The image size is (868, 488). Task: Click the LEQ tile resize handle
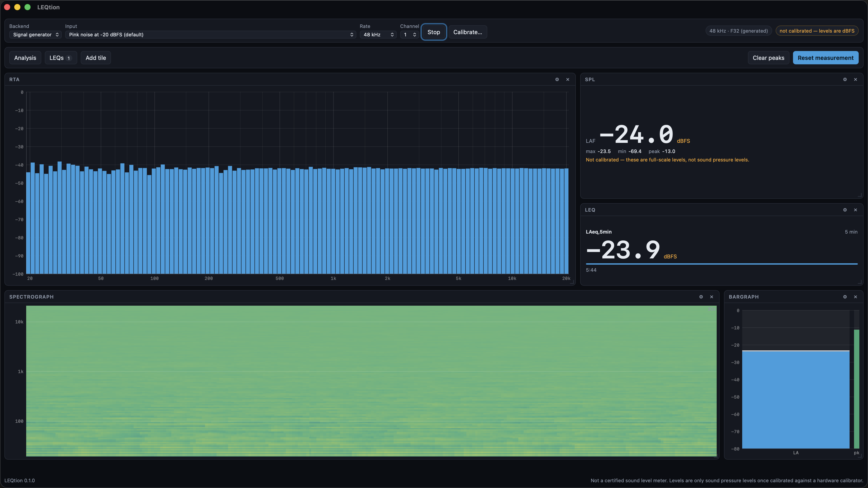860,282
